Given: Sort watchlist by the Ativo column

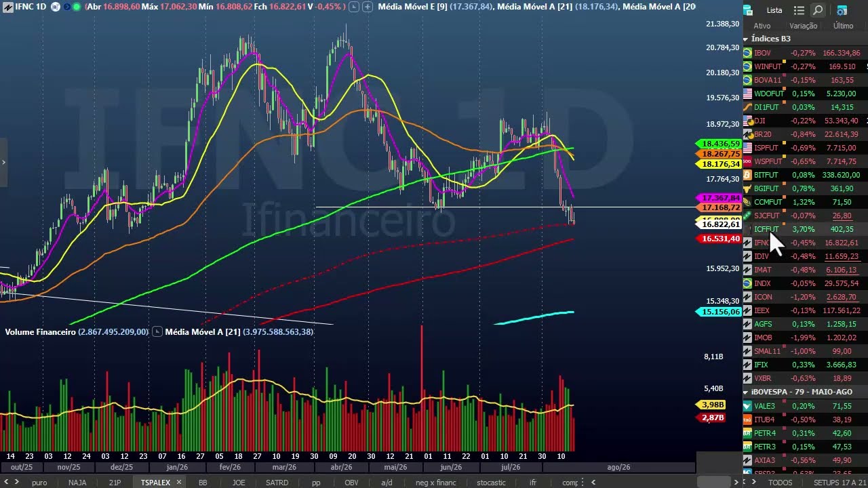Looking at the screenshot, I should click(x=762, y=26).
